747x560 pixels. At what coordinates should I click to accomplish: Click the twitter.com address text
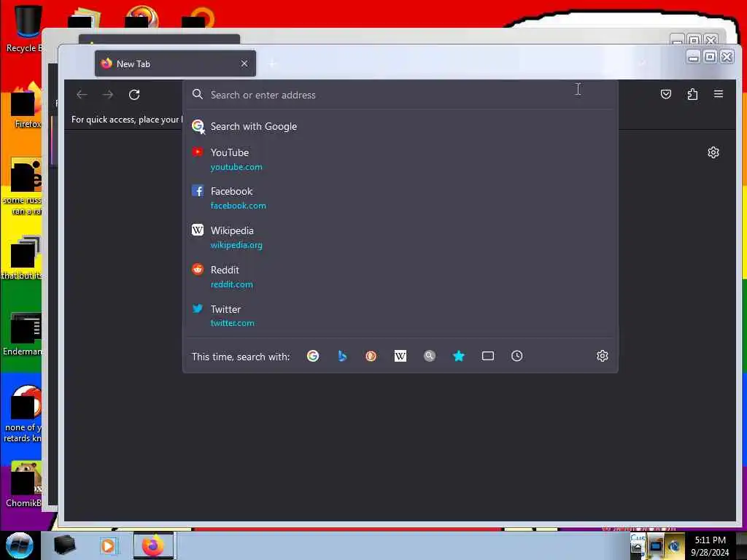233,323
